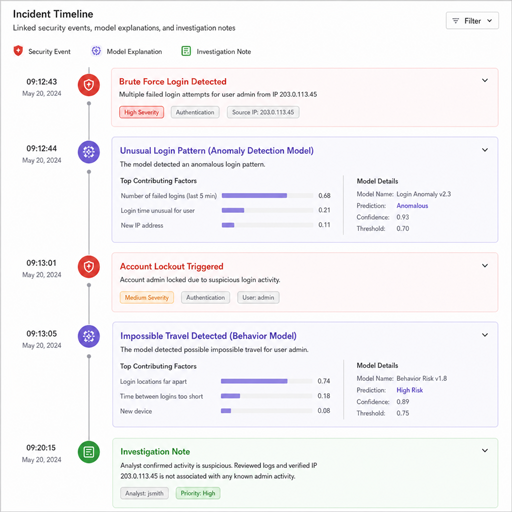Collapse the Investigation Note card
The width and height of the screenshot is (512, 512).
pyautogui.click(x=485, y=450)
